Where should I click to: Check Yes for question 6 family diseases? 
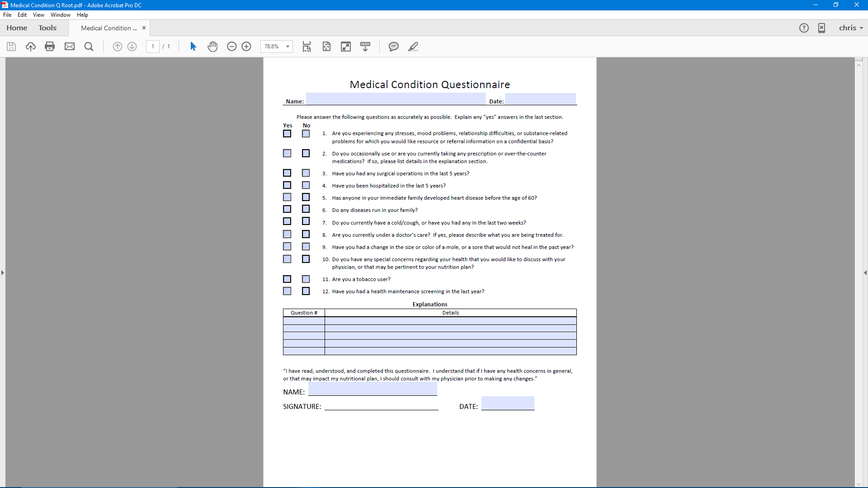click(287, 209)
